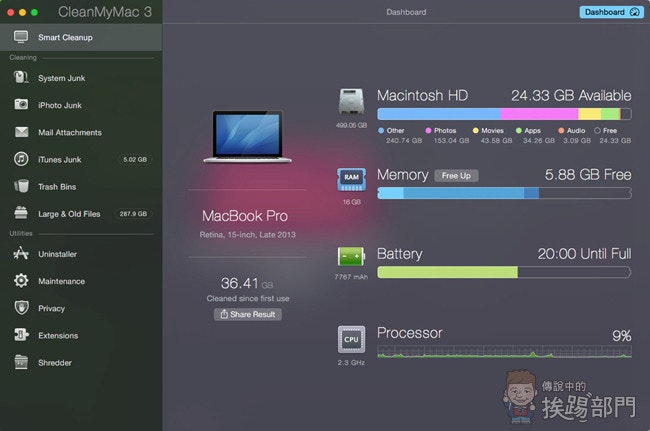The width and height of the screenshot is (650, 431).
Task: Click the Processor activity graph
Action: 504,351
